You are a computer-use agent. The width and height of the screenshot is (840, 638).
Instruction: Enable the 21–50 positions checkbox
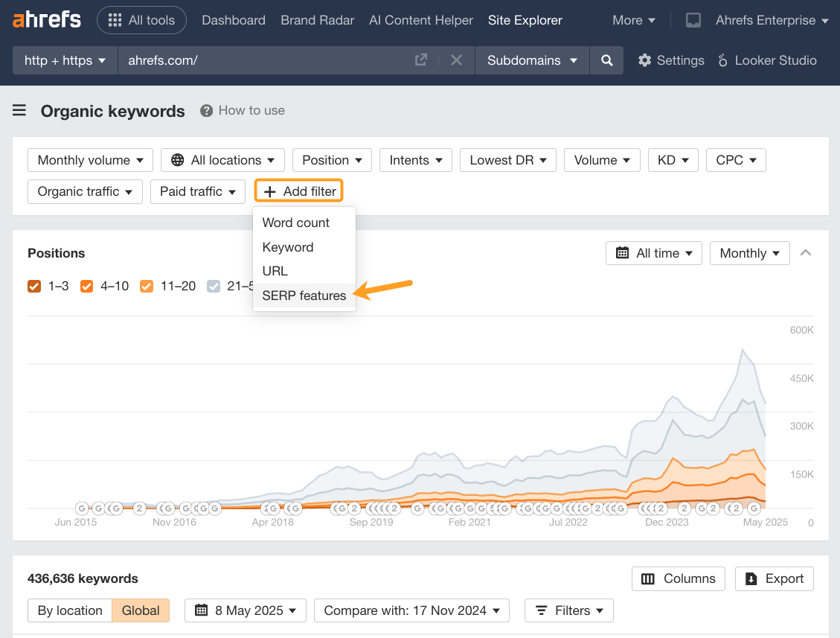click(214, 286)
